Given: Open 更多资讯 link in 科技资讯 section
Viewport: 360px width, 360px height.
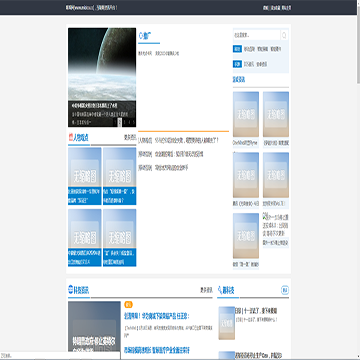Looking at the screenshot, I should [x=206, y=290].
